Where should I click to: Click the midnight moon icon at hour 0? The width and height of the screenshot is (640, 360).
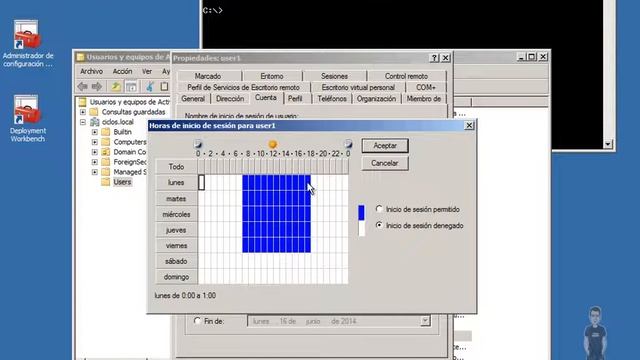tap(198, 144)
